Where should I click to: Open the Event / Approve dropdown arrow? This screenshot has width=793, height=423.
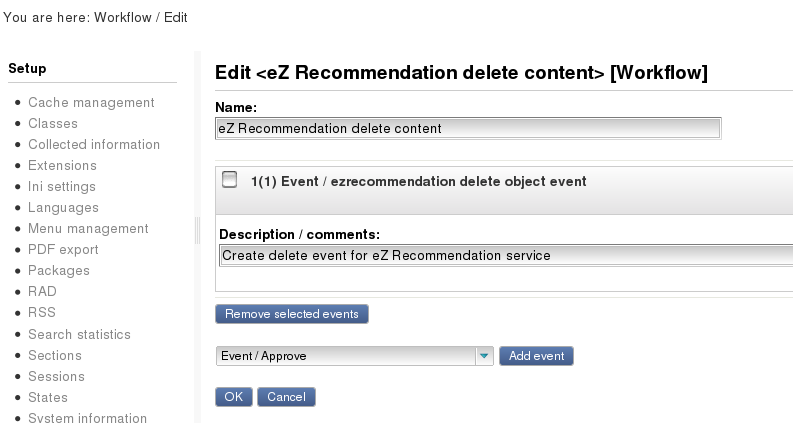point(484,356)
